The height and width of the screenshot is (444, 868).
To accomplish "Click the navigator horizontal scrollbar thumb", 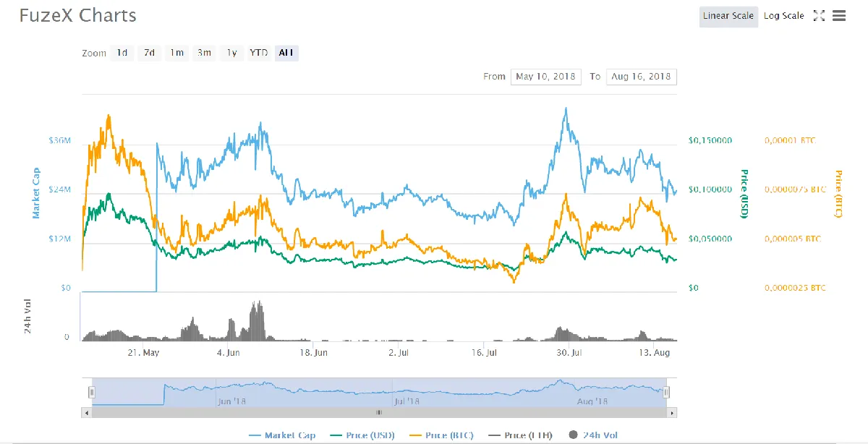I will [x=379, y=412].
